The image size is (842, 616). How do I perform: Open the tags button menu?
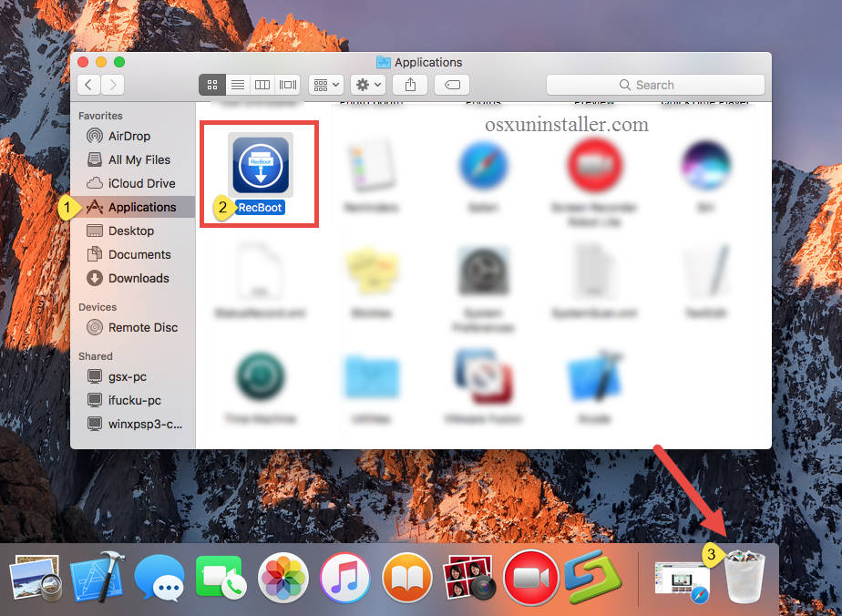(x=451, y=84)
